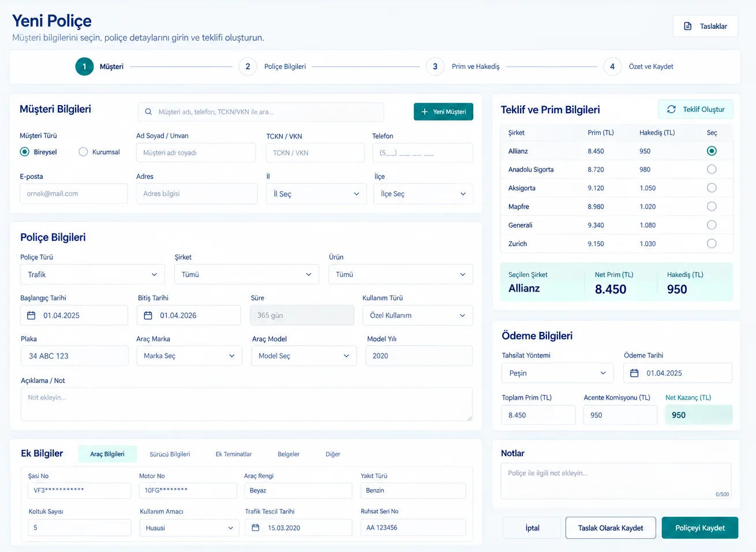Screen dimensions: 756x552
Task: Choose the Anadolu Sigorta offer
Action: point(712,169)
